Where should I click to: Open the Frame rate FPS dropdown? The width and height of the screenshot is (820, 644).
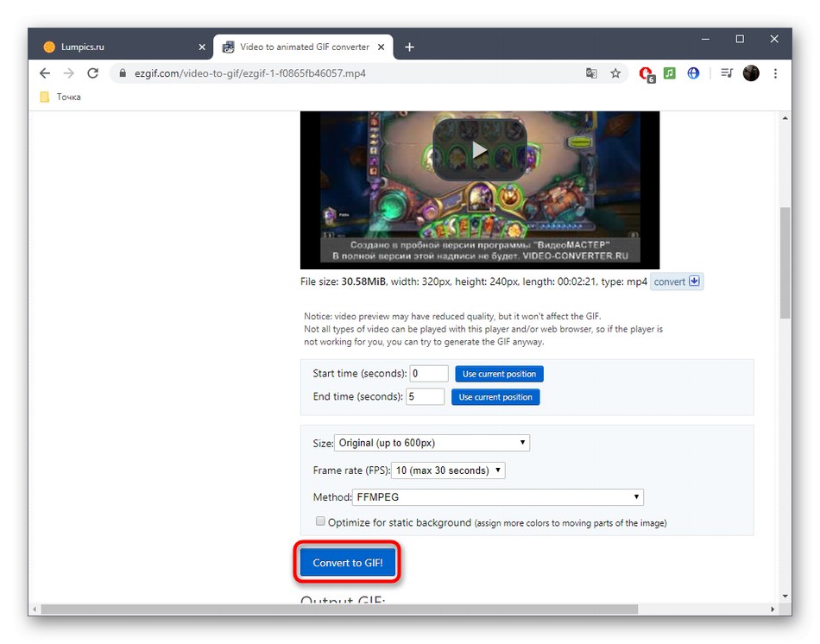448,470
